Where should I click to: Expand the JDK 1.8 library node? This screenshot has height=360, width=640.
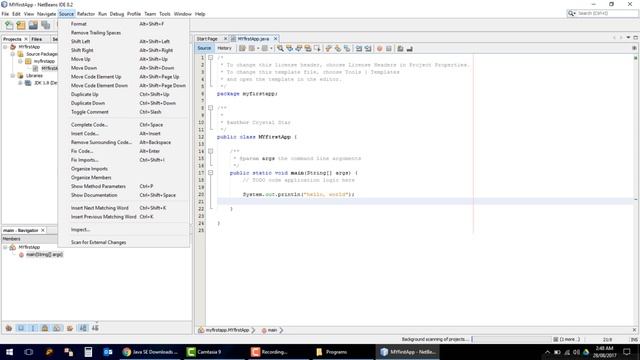pos(20,83)
